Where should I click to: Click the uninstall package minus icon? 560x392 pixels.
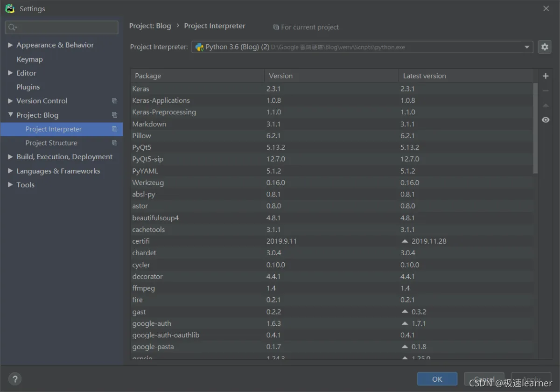(x=546, y=91)
